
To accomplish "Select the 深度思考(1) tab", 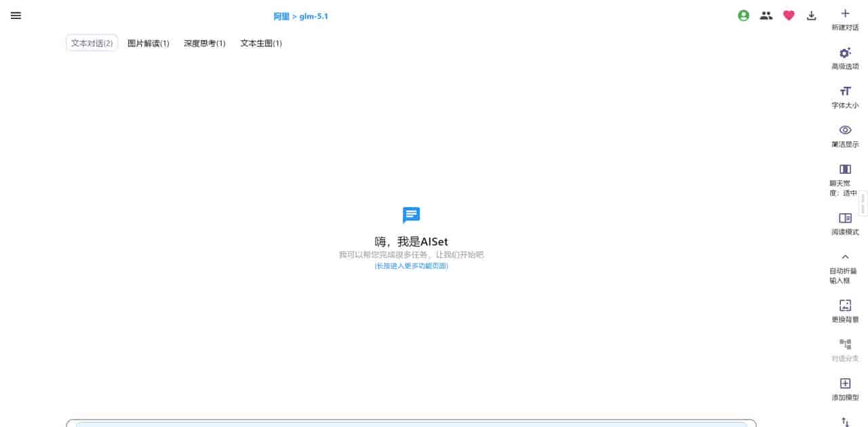I will click(x=205, y=43).
